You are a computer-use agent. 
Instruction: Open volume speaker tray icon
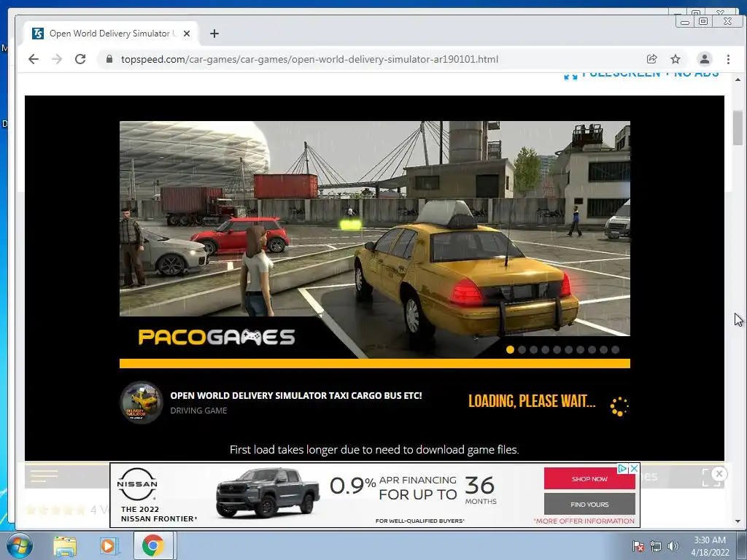pyautogui.click(x=673, y=546)
